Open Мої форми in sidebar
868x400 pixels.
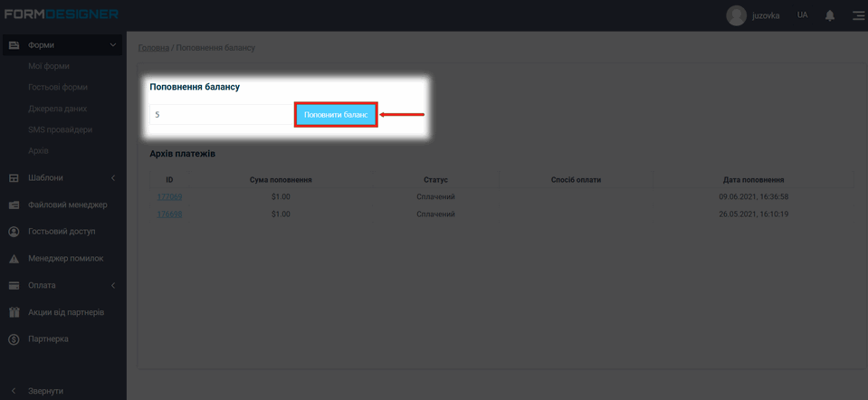49,66
